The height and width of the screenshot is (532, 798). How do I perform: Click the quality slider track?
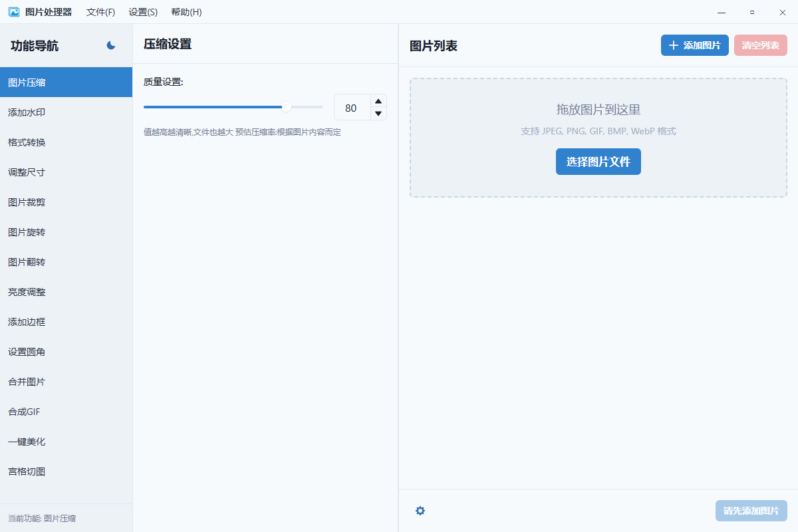233,107
